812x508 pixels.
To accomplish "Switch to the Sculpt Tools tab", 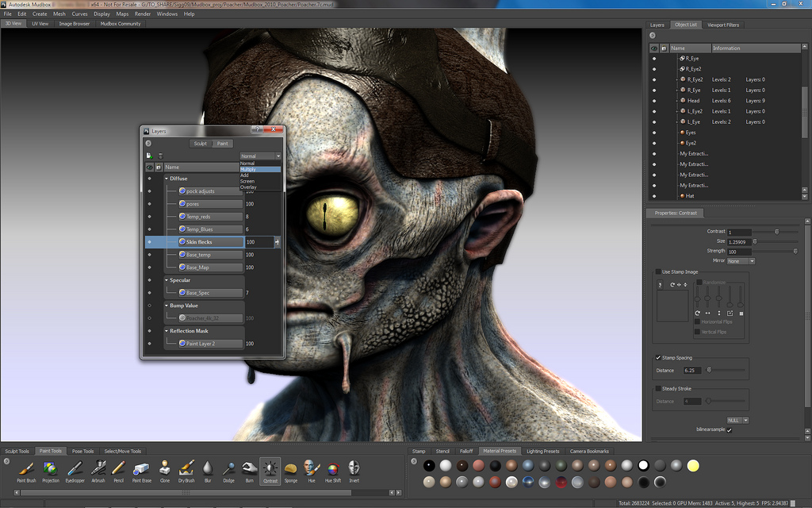I will click(x=17, y=451).
